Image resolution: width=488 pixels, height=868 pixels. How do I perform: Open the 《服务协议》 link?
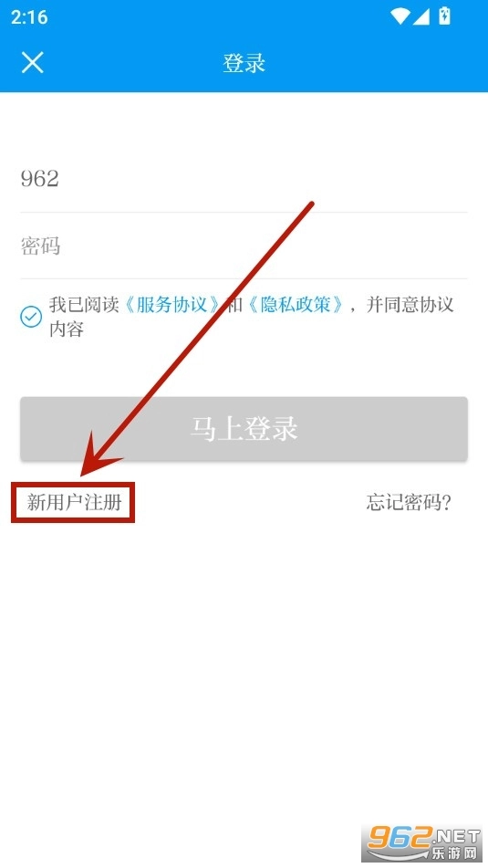(171, 305)
